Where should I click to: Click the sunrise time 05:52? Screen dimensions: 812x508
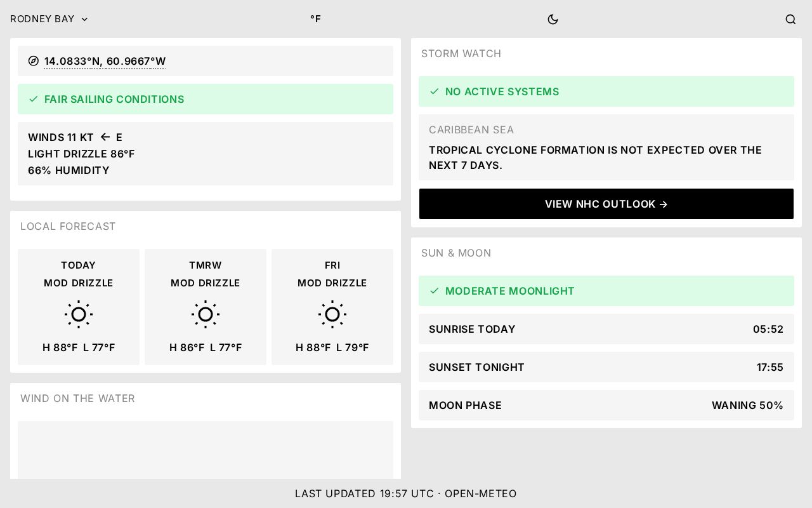pyautogui.click(x=768, y=329)
